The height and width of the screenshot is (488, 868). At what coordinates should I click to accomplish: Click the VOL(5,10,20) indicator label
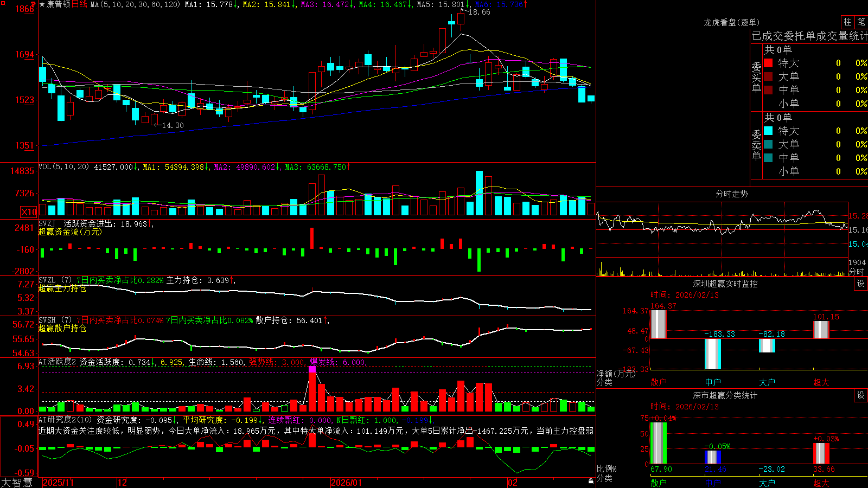(x=63, y=167)
